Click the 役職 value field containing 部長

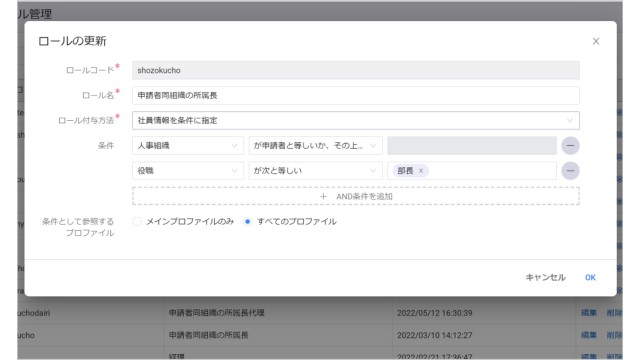click(x=471, y=171)
